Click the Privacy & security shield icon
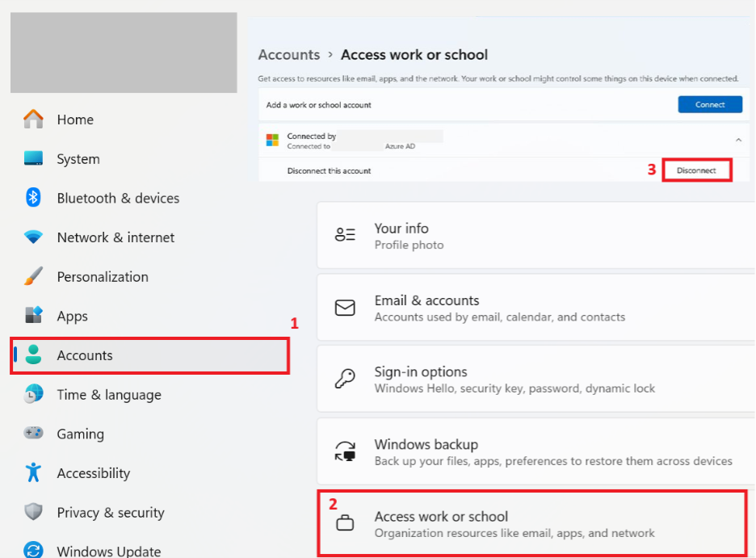 point(33,512)
